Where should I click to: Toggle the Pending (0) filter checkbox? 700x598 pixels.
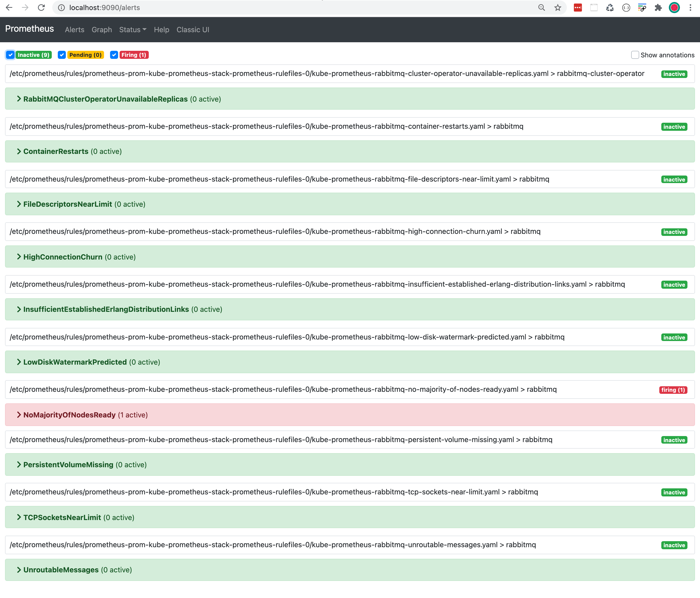[62, 55]
